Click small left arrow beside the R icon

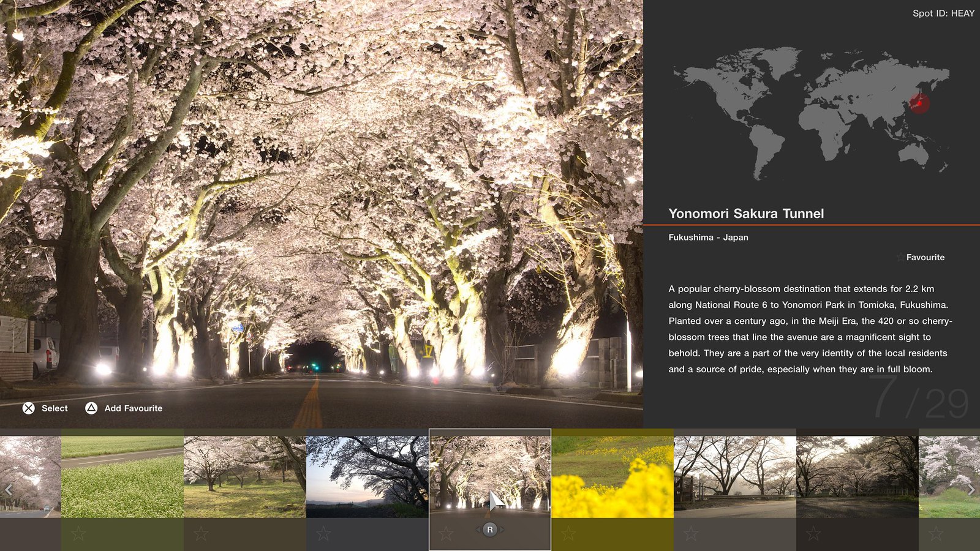(x=478, y=530)
